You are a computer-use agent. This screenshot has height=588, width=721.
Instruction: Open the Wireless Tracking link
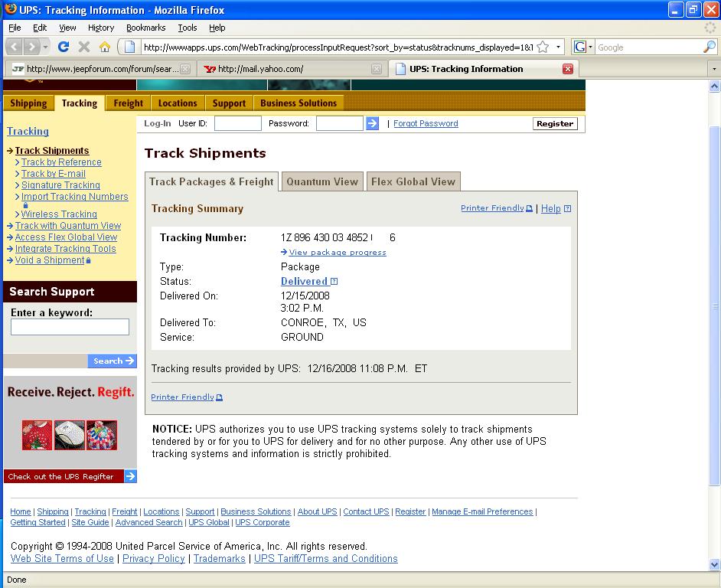[59, 214]
